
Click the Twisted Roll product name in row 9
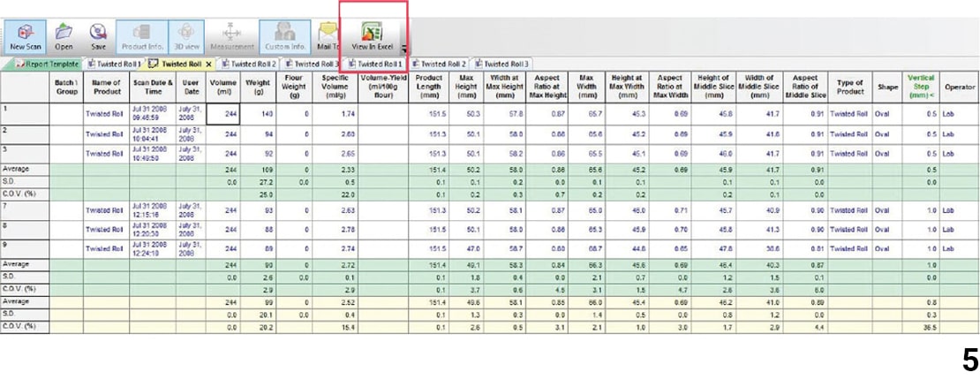pos(104,249)
